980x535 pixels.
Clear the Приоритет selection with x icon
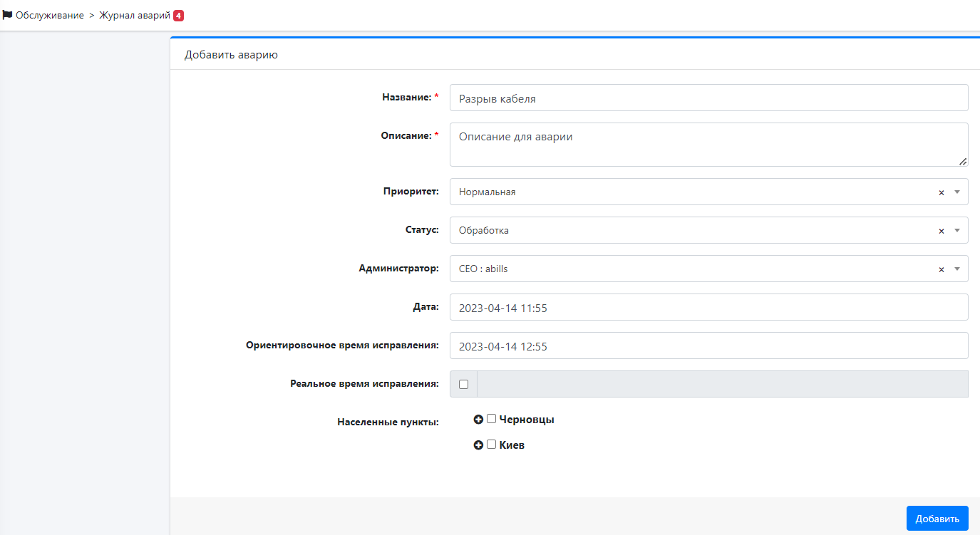pos(941,192)
